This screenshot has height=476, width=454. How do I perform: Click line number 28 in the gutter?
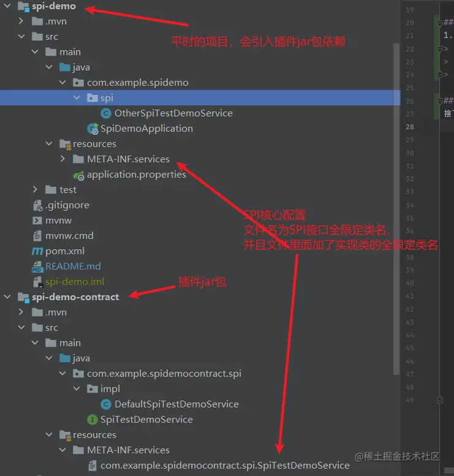(410, 127)
